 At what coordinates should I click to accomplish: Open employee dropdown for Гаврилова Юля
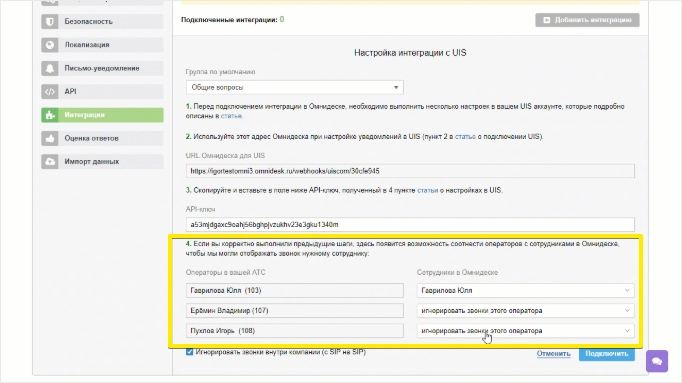(x=525, y=290)
